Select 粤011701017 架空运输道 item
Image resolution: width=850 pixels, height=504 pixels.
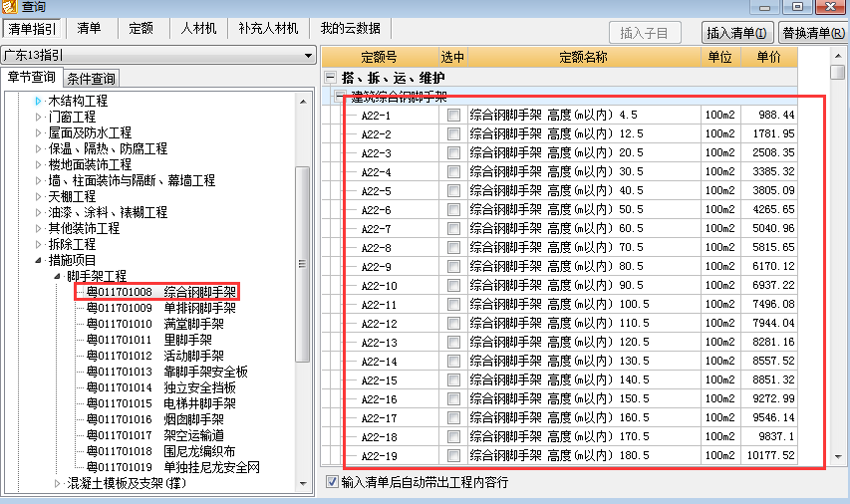pos(155,435)
